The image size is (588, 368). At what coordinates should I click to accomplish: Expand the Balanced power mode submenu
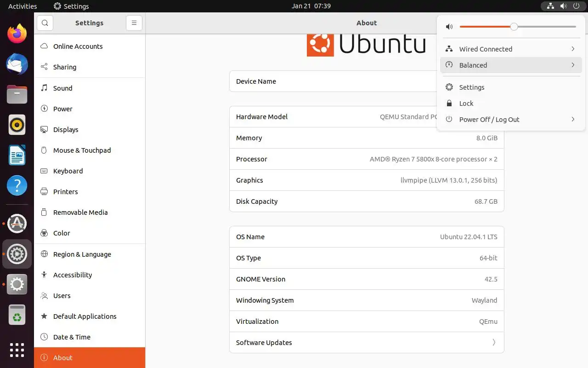point(572,65)
